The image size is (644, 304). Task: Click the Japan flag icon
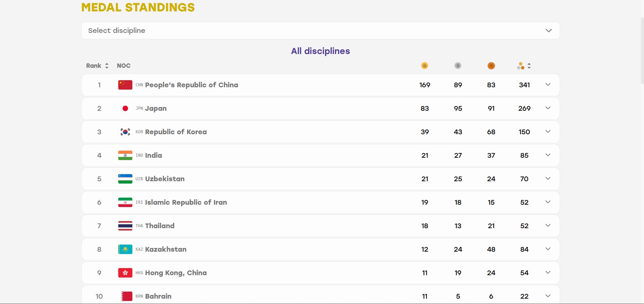(125, 108)
